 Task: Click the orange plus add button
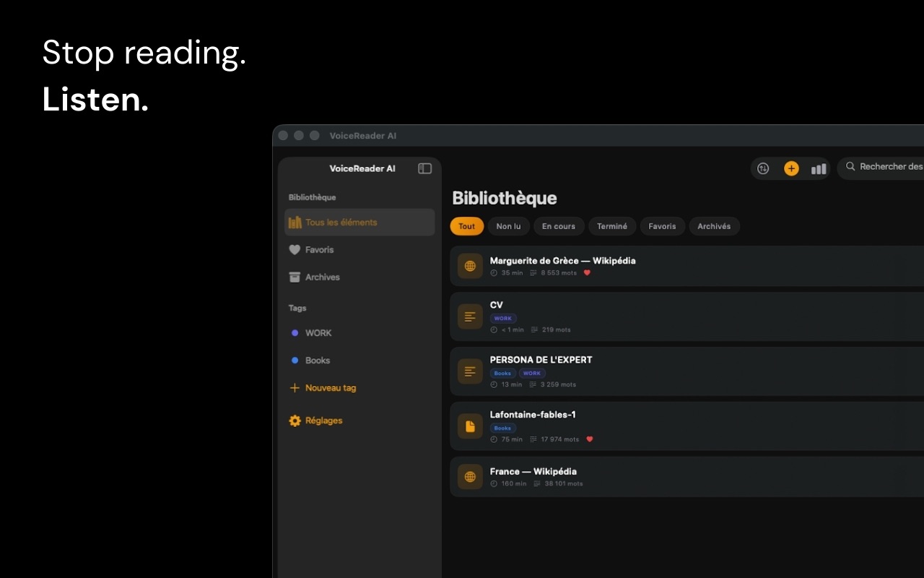791,168
